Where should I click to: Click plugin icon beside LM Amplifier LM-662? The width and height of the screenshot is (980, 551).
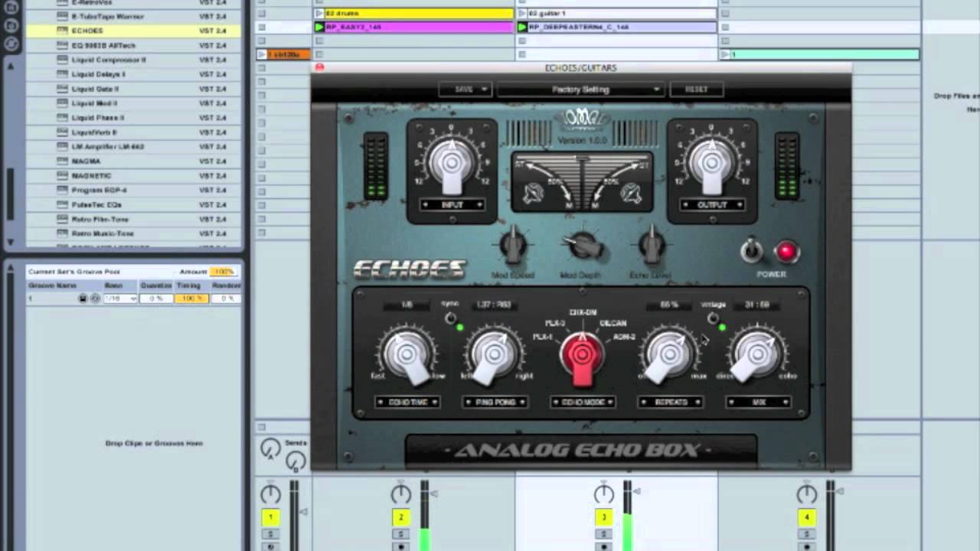63,147
